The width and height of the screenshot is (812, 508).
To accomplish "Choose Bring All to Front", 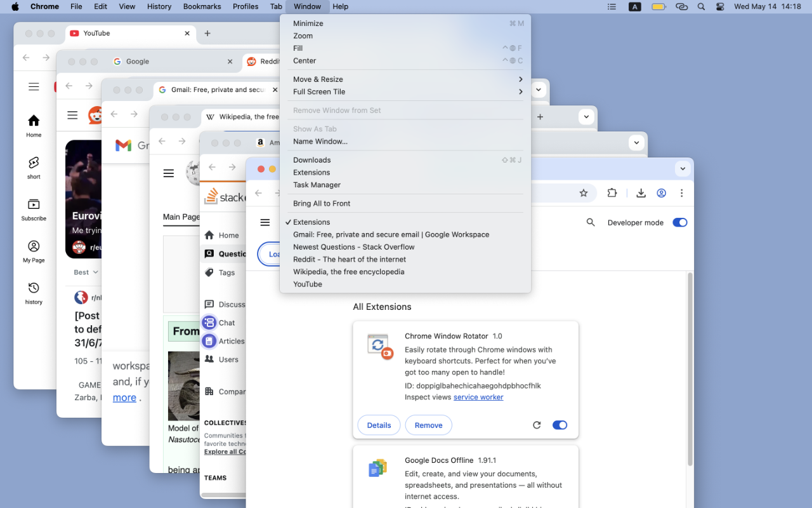I will pyautogui.click(x=405, y=203).
